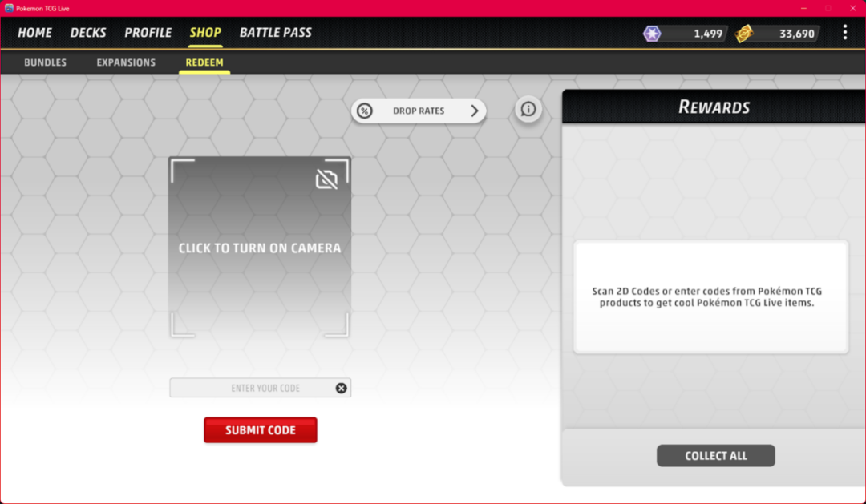Open the BATTLE PASS tab

point(276,33)
